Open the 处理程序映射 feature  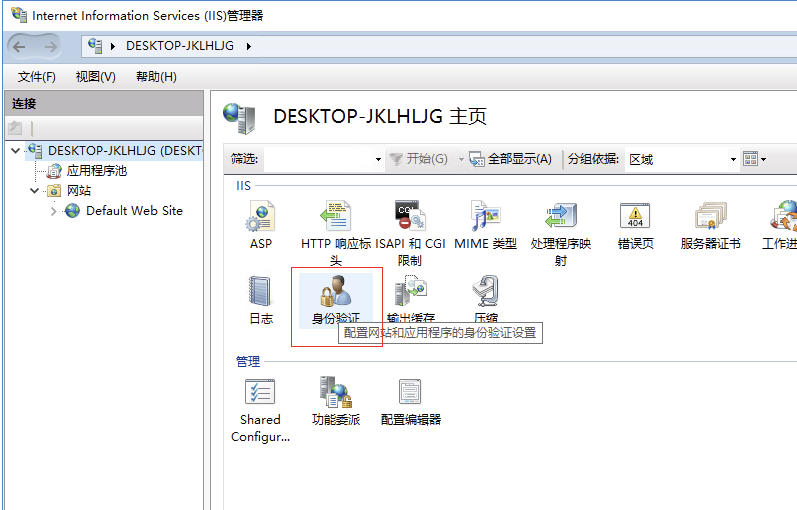click(x=561, y=233)
